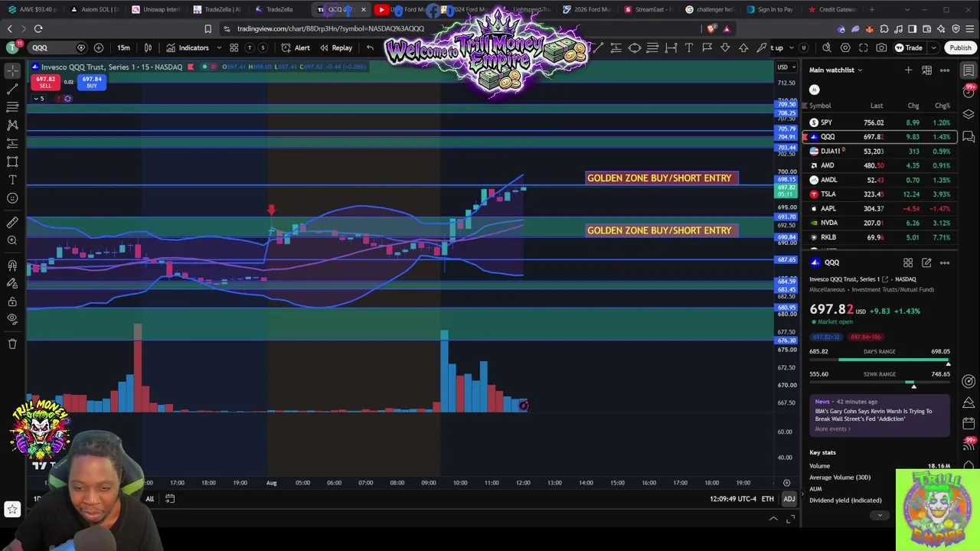Open the layout templates grid
980x551 pixels.
pyautogui.click(x=234, y=47)
